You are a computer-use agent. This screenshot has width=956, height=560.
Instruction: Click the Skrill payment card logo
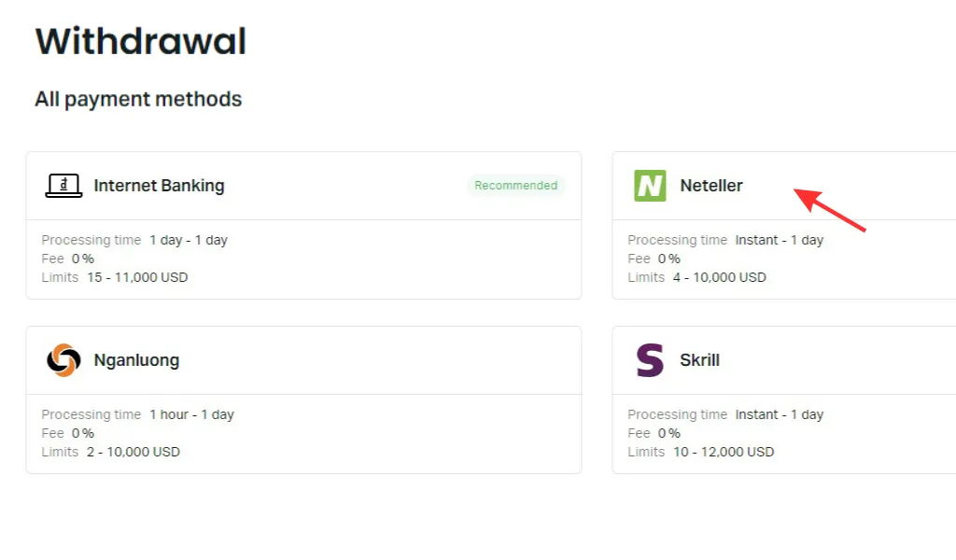pyautogui.click(x=650, y=359)
